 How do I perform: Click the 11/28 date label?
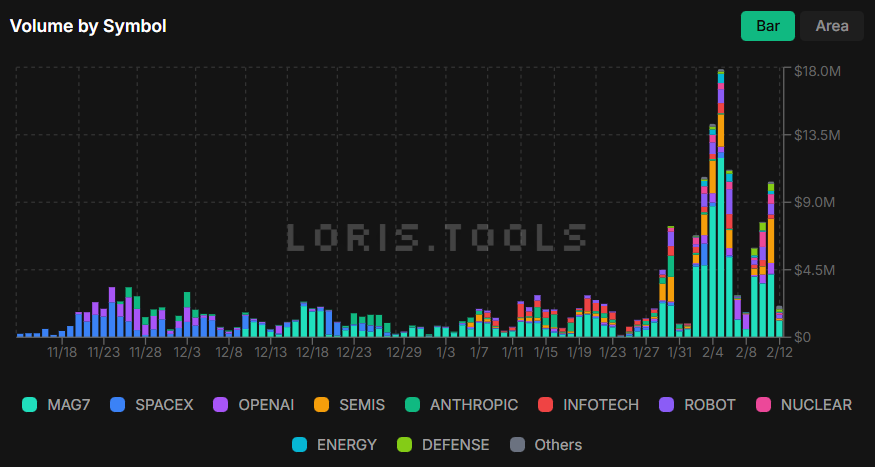coord(145,352)
